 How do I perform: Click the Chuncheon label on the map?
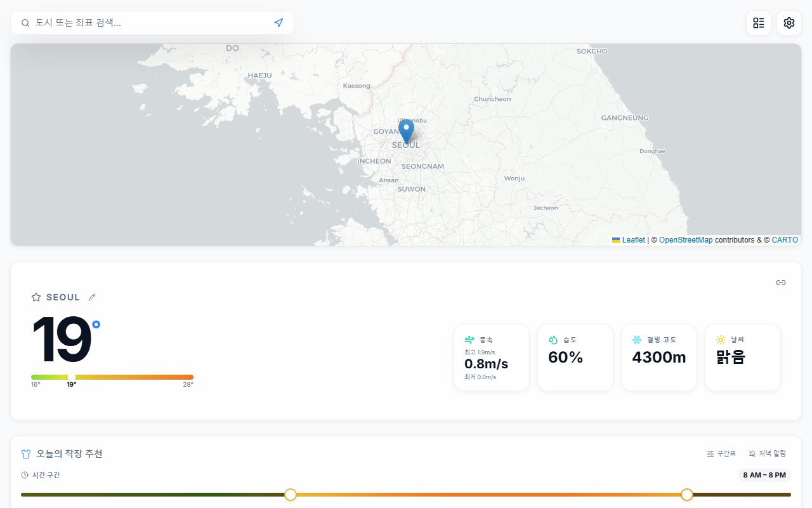pyautogui.click(x=492, y=99)
